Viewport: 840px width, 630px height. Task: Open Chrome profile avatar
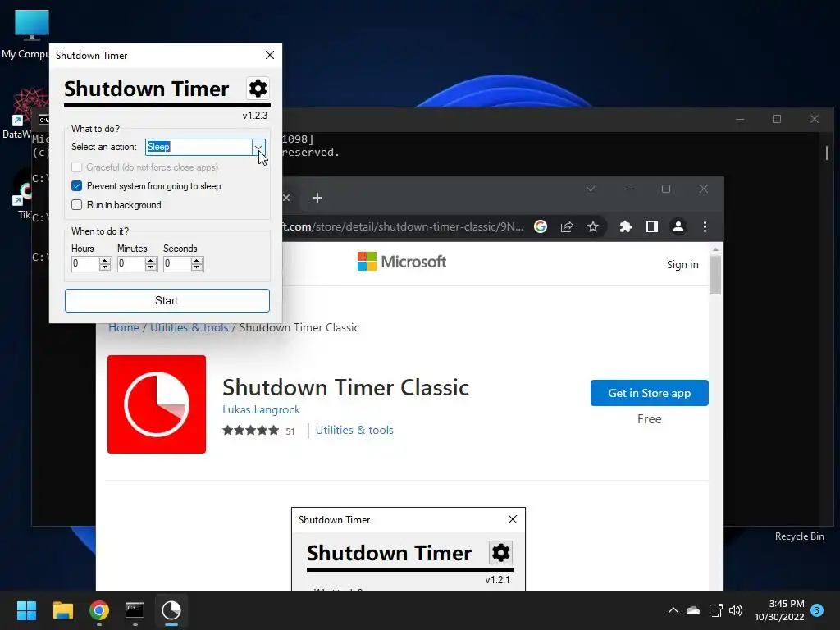click(678, 226)
